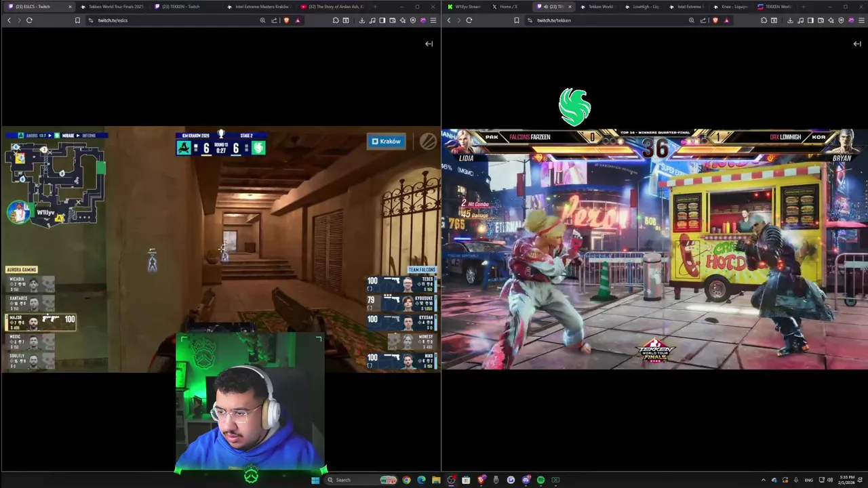
Task: Open the hamburger menu in the tekken window
Action: point(861,20)
